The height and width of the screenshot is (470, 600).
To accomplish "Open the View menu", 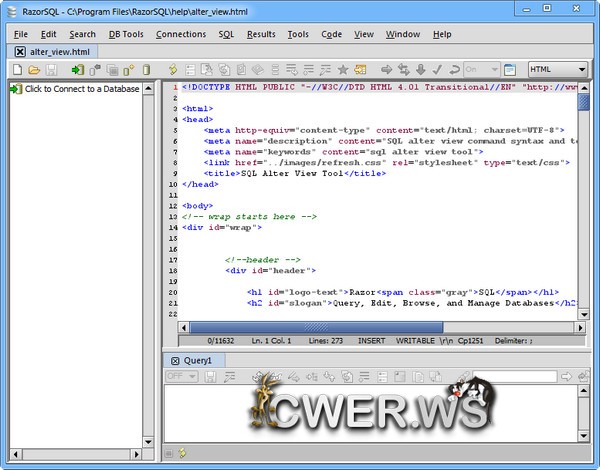I will click(x=364, y=34).
